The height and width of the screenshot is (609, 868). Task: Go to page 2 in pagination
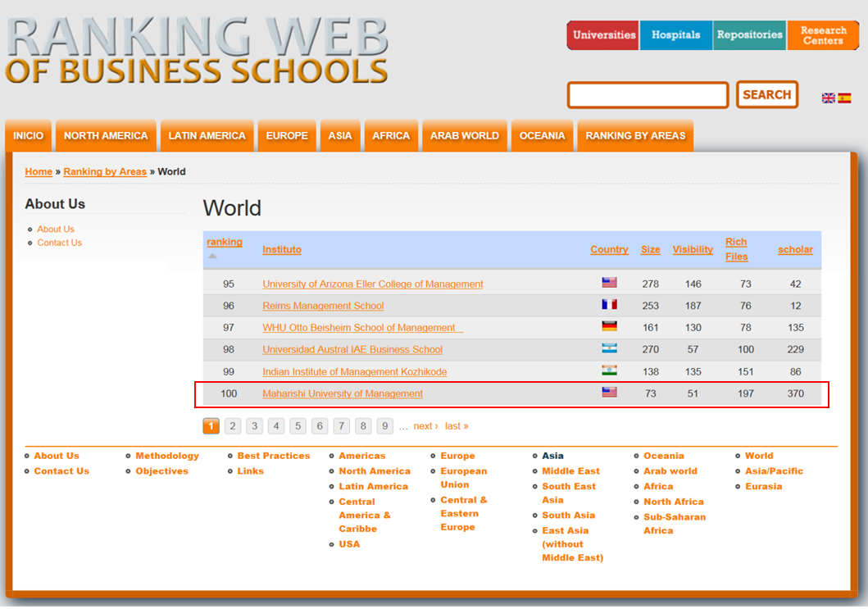(x=233, y=425)
